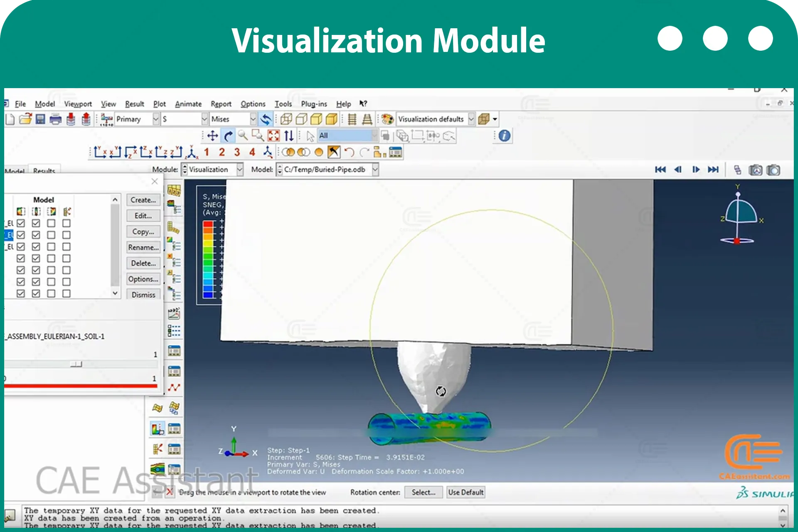Select the Pan View tool icon

click(x=212, y=135)
